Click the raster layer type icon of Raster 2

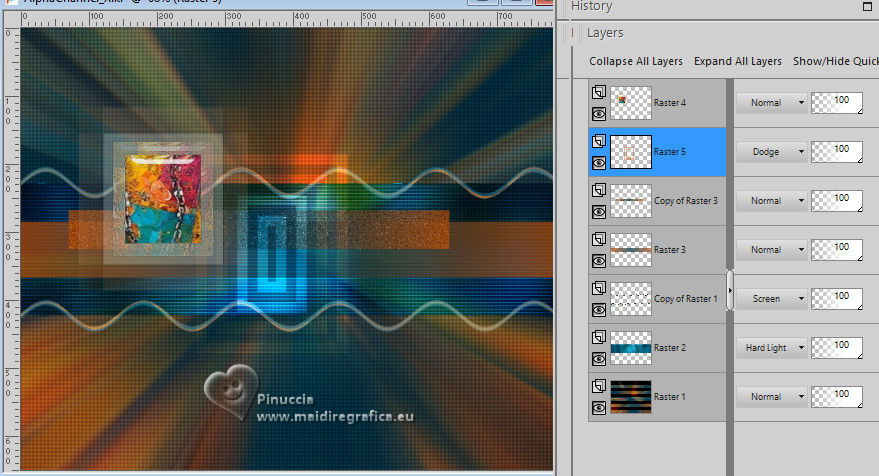point(599,337)
